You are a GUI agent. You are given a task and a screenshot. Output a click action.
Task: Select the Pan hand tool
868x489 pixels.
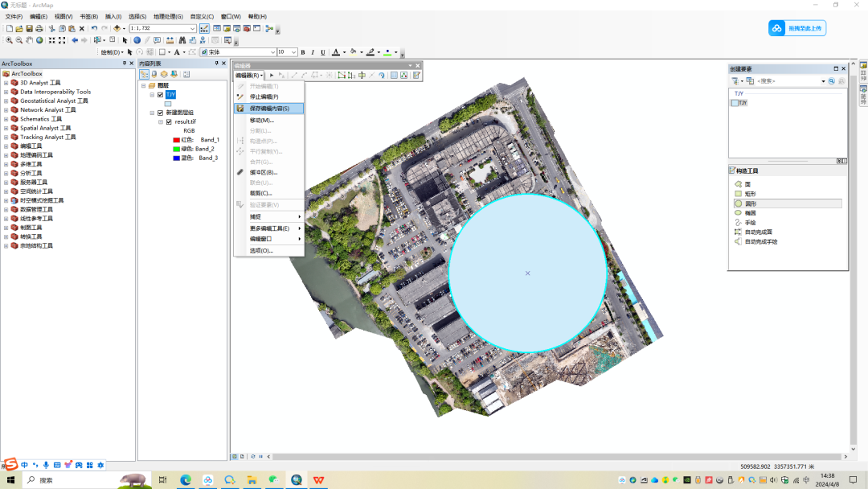click(30, 40)
